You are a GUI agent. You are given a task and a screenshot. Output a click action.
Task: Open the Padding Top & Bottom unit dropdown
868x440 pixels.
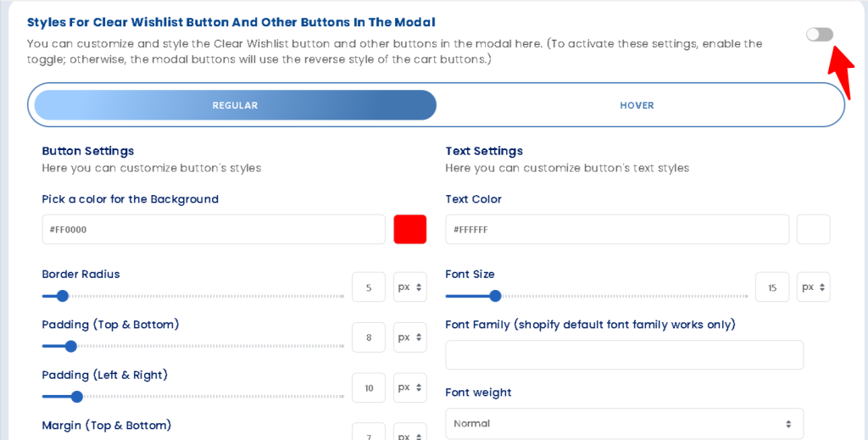tap(410, 337)
